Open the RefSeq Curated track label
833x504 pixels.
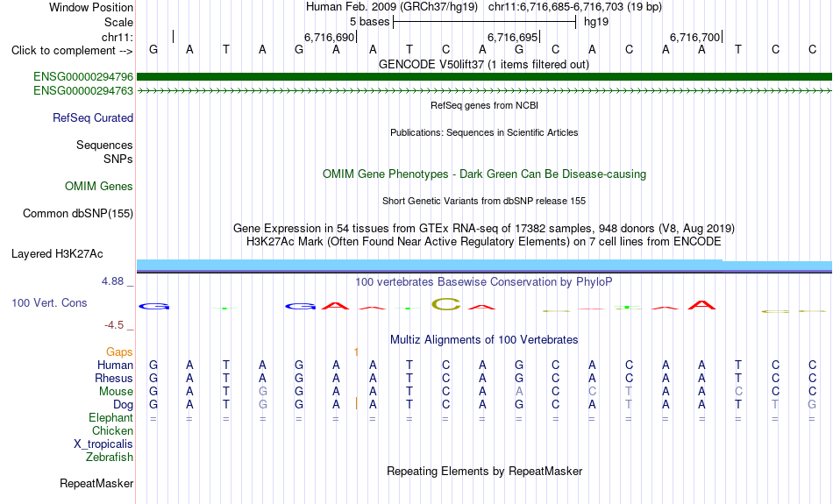point(93,118)
